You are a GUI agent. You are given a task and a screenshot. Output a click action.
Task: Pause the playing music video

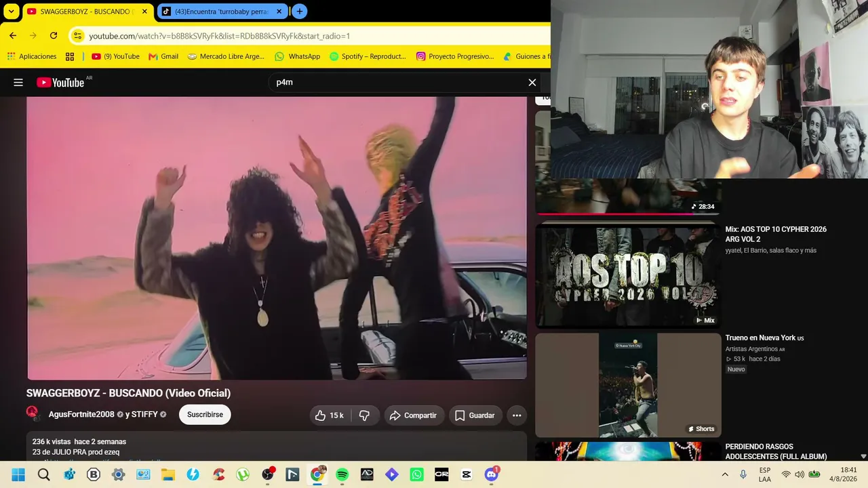277,238
